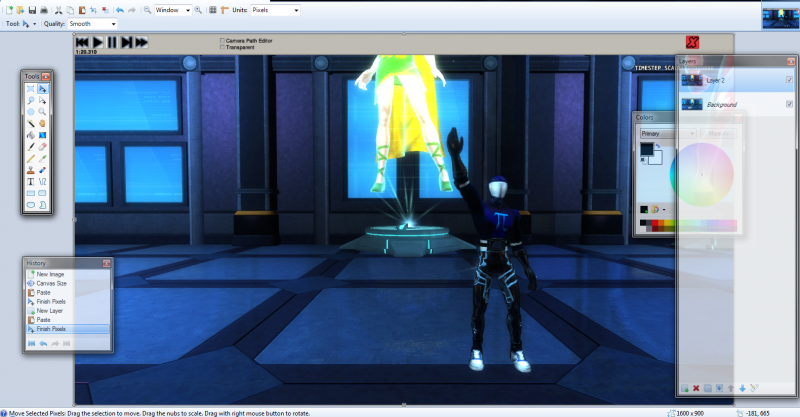Select the Freeform Shape tool

coord(42,205)
